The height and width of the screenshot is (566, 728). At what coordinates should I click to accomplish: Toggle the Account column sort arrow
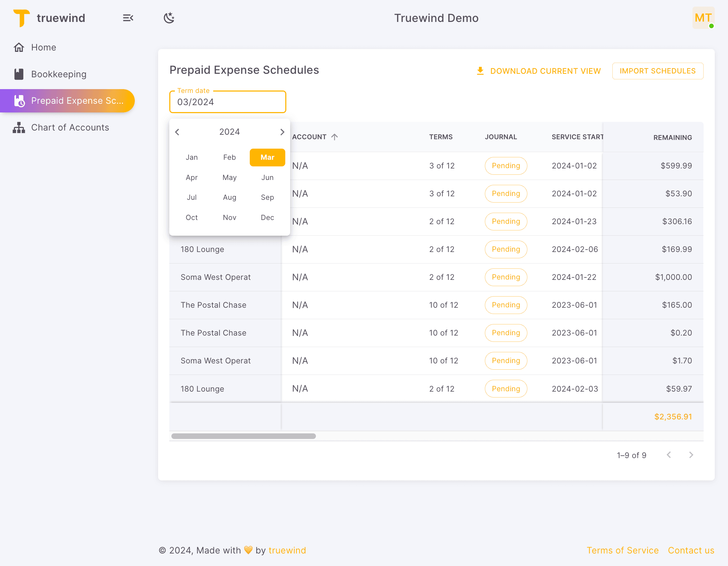pos(335,137)
